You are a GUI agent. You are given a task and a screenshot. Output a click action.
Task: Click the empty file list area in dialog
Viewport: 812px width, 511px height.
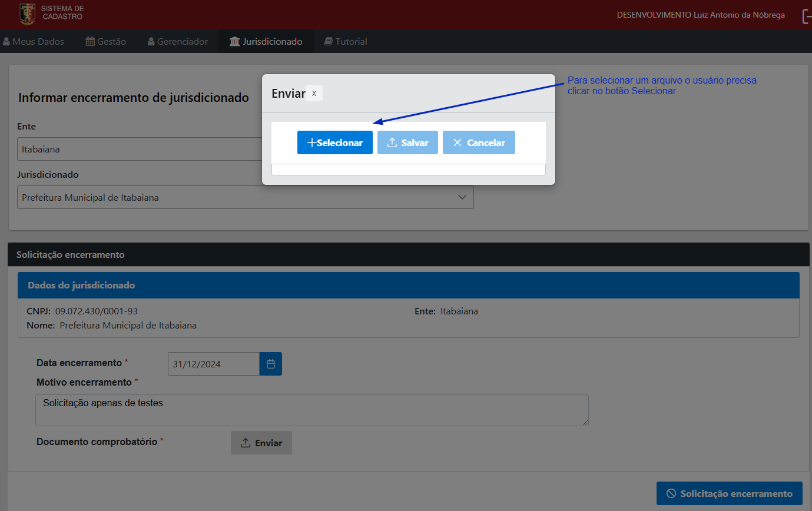(409, 170)
